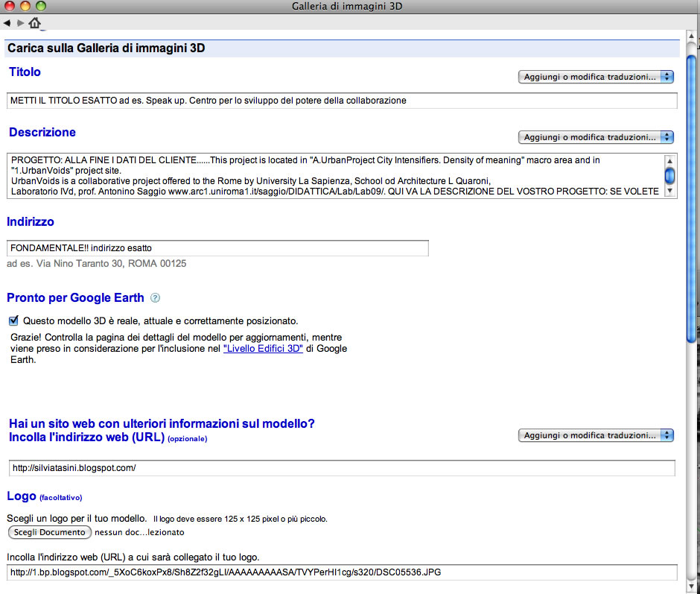Image resolution: width=700 pixels, height=594 pixels.
Task: Click into the Titolo text field
Action: tap(341, 101)
